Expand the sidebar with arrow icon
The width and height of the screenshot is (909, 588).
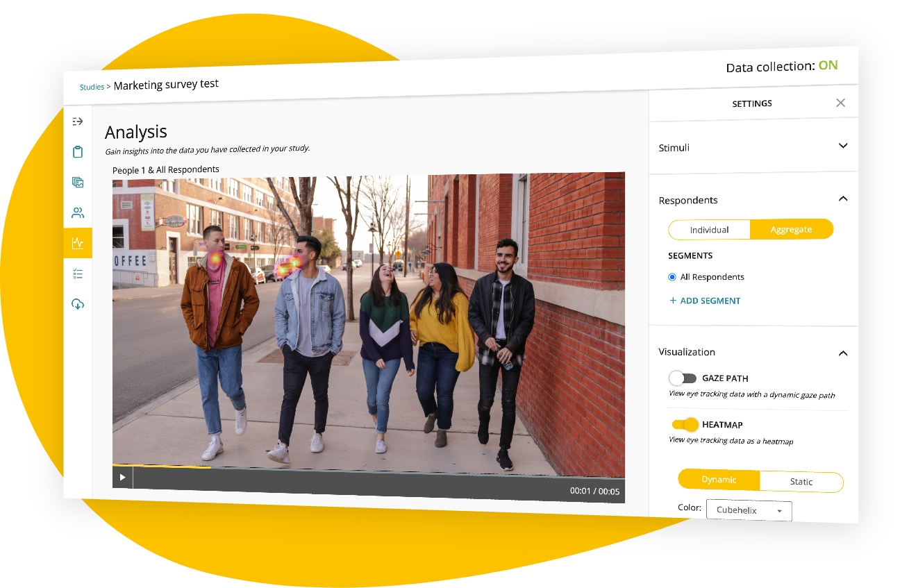pos(78,121)
